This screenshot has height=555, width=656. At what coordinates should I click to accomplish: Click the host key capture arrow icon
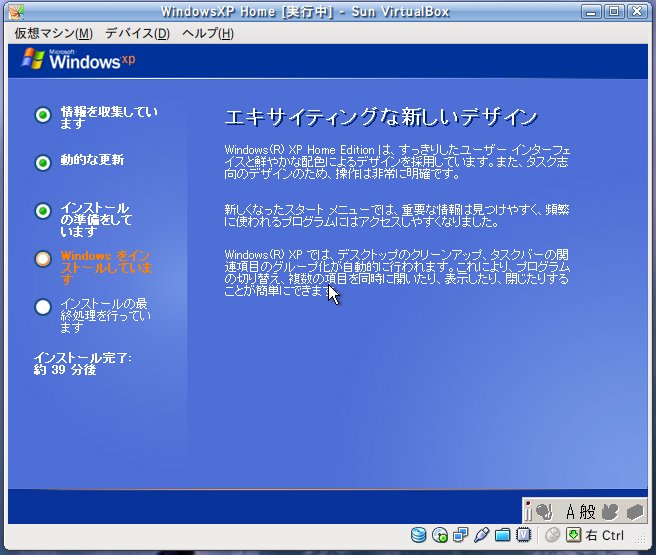point(574,535)
